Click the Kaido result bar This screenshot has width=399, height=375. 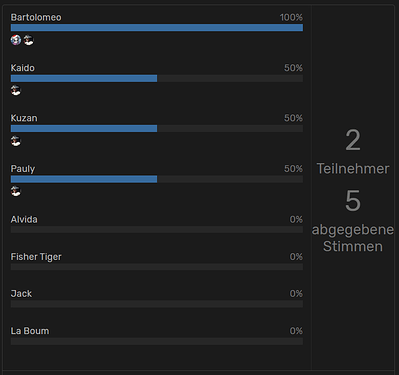[x=157, y=78]
